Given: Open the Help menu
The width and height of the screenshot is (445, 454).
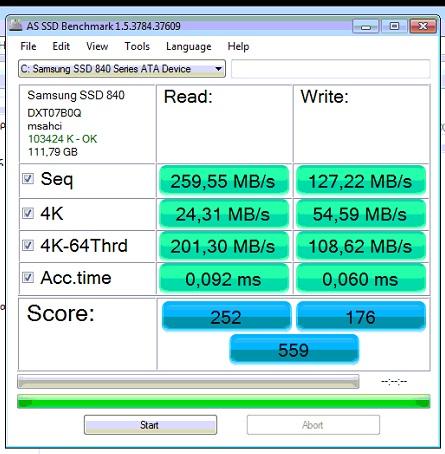Looking at the screenshot, I should coord(238,46).
